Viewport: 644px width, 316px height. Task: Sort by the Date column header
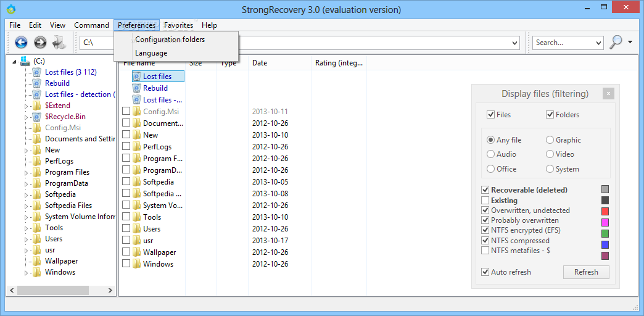click(279, 63)
